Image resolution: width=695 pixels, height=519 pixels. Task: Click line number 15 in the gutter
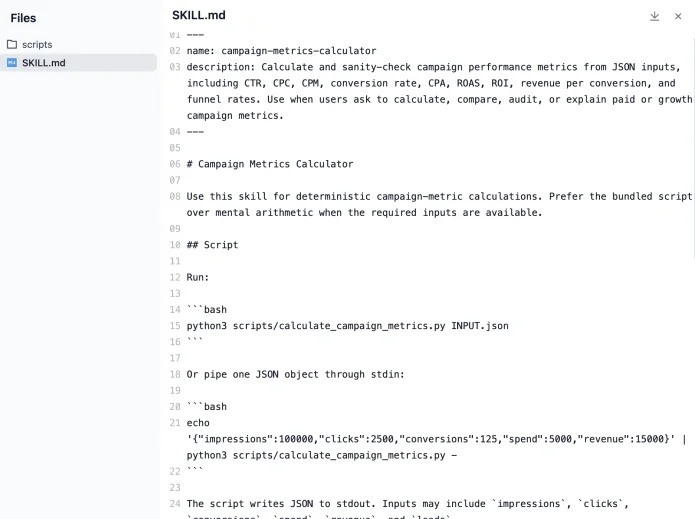(x=175, y=326)
